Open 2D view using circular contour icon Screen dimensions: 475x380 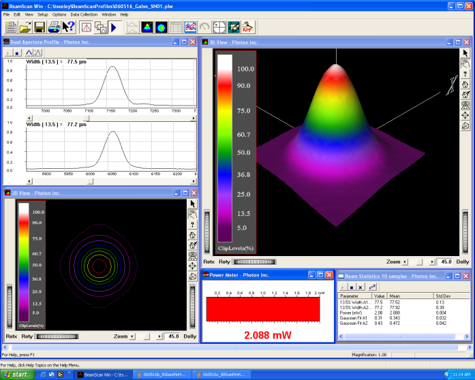tap(161, 27)
